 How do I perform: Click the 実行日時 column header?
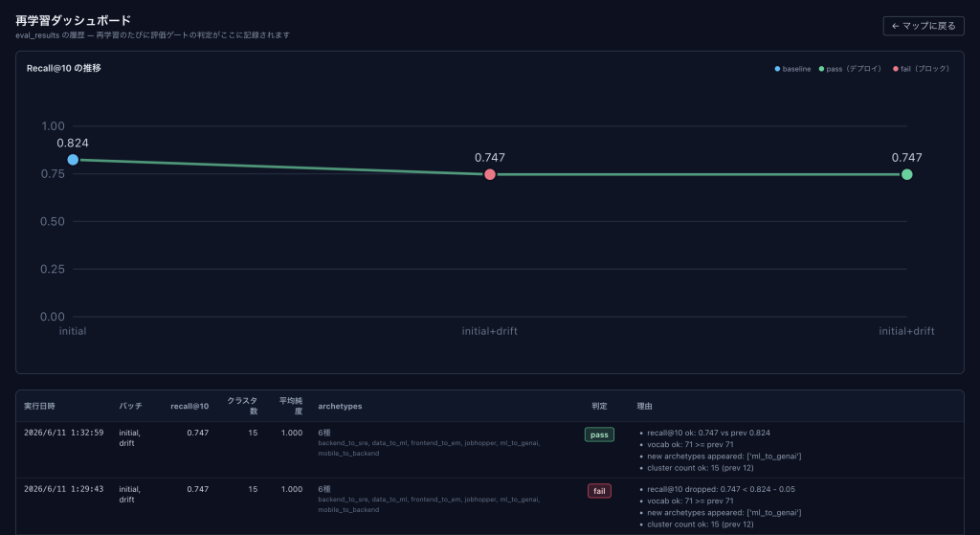(39, 406)
